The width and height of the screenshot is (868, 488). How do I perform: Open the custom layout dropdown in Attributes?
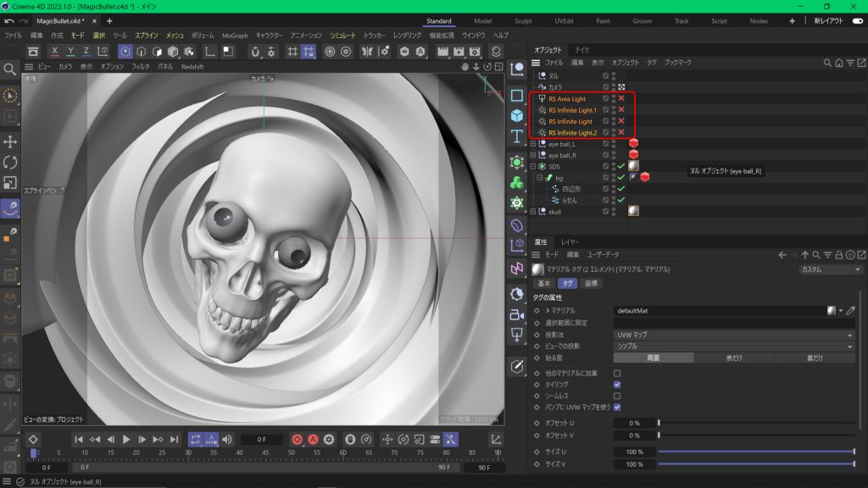[830, 269]
